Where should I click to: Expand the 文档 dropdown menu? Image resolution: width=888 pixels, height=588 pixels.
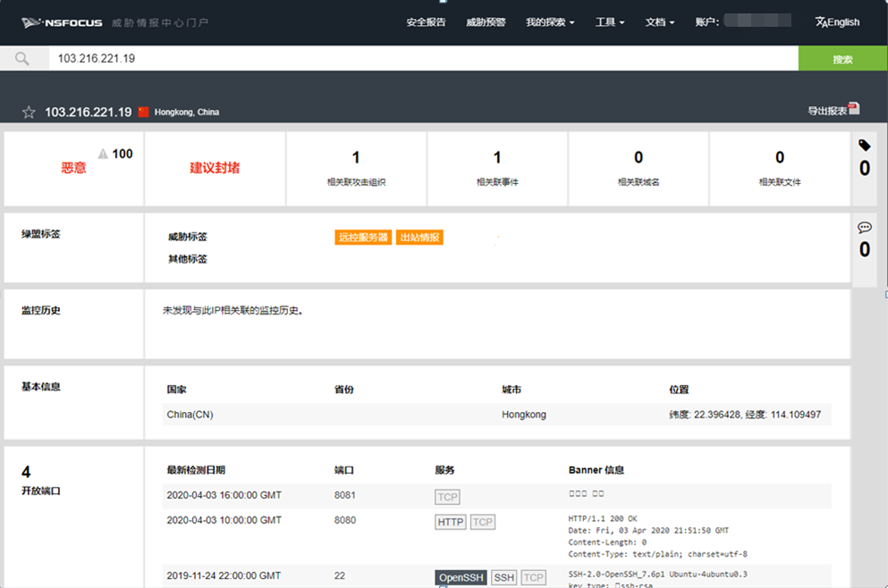(659, 22)
